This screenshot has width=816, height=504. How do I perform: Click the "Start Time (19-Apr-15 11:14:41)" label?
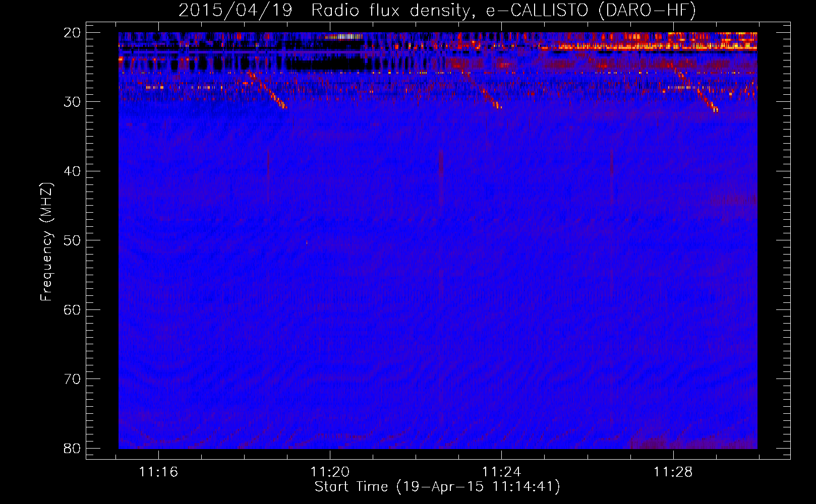point(437,487)
